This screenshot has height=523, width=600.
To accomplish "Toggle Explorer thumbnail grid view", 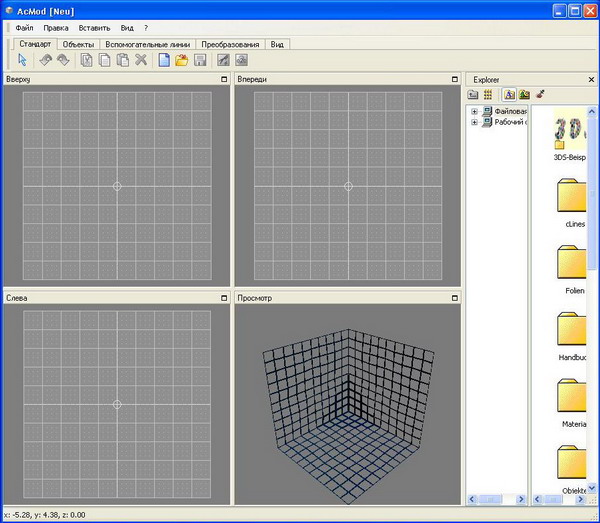I will click(x=489, y=94).
